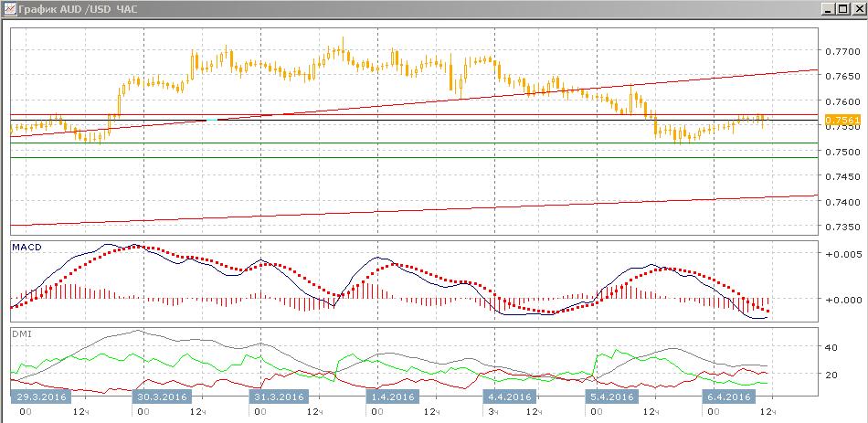Select the 4.4.2016 date marker
Viewport: 868px width, 423px height.
pyautogui.click(x=509, y=397)
